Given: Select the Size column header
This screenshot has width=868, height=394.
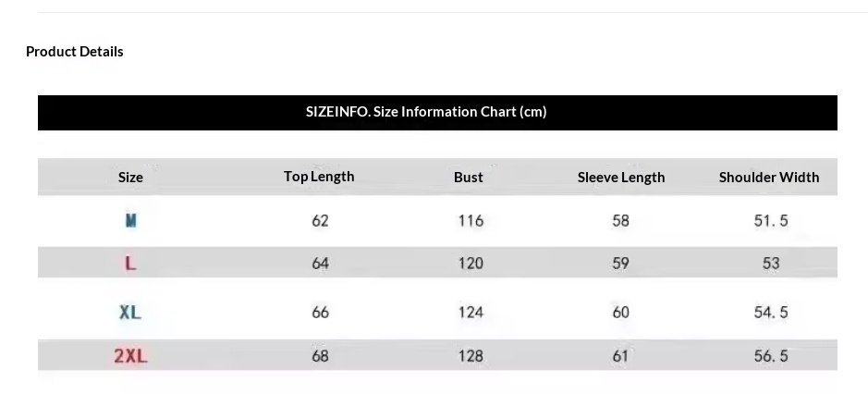Looking at the screenshot, I should [130, 178].
